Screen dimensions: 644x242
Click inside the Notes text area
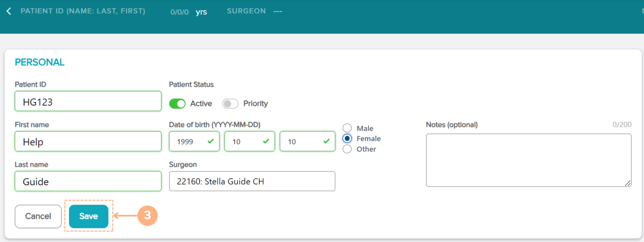(528, 160)
